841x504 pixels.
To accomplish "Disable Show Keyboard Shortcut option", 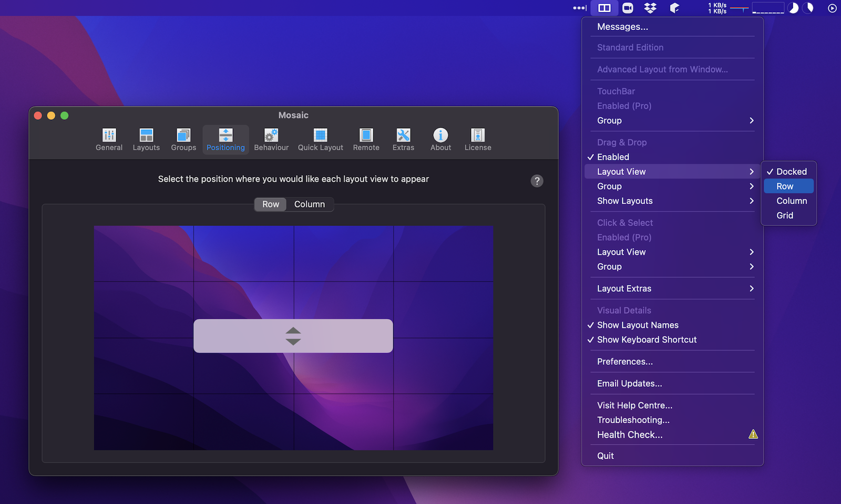I will (x=647, y=340).
